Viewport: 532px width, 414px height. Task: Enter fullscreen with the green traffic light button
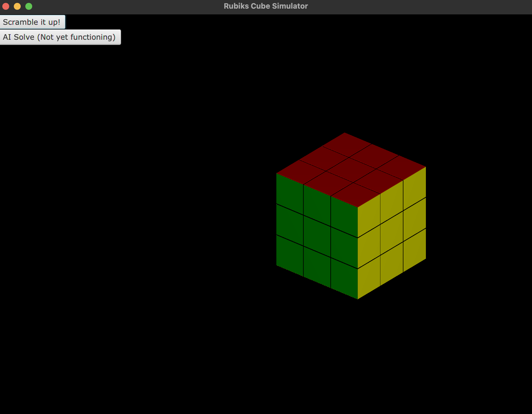click(x=29, y=6)
